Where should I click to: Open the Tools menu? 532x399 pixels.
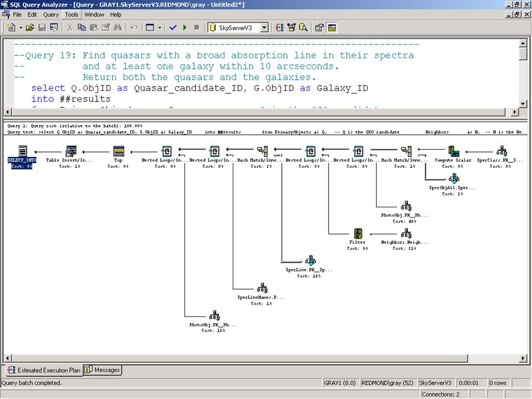coord(71,14)
